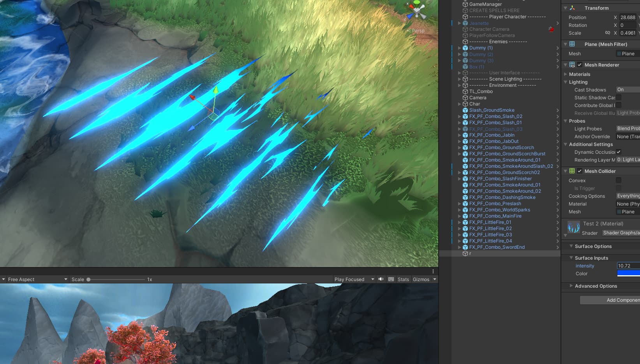The image size is (640, 364).
Task: Toggle the Stats button in Game view
Action: (403, 279)
